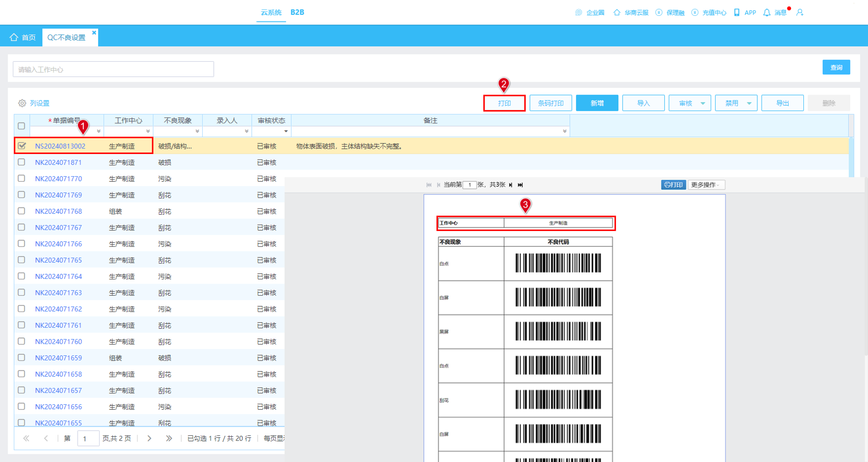Viewport: 868px width, 462px height.
Task: Click the blue 打印 button in the preview
Action: 673,185
